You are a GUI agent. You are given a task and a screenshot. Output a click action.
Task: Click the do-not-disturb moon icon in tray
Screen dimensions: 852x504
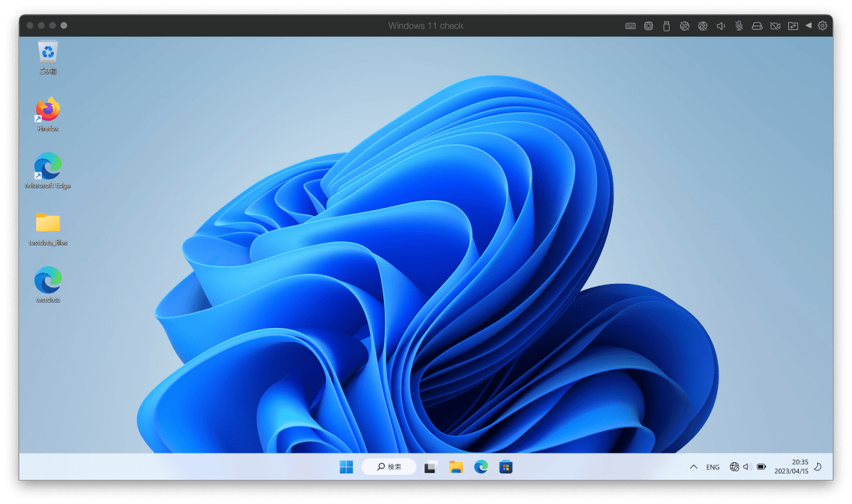point(817,467)
